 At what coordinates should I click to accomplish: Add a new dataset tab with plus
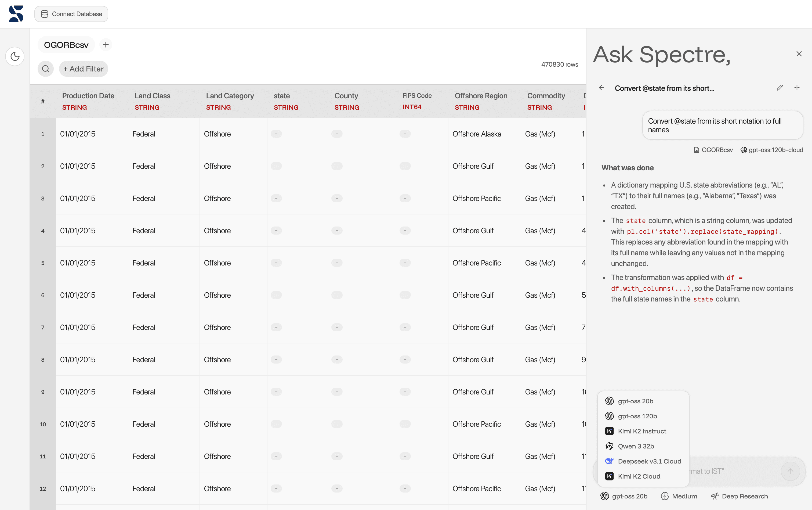106,45
